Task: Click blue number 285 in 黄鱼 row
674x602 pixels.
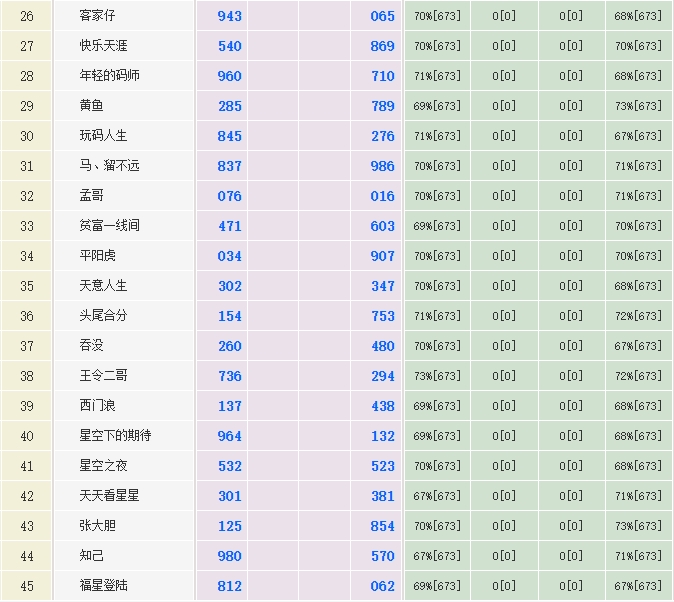Action: coord(230,106)
